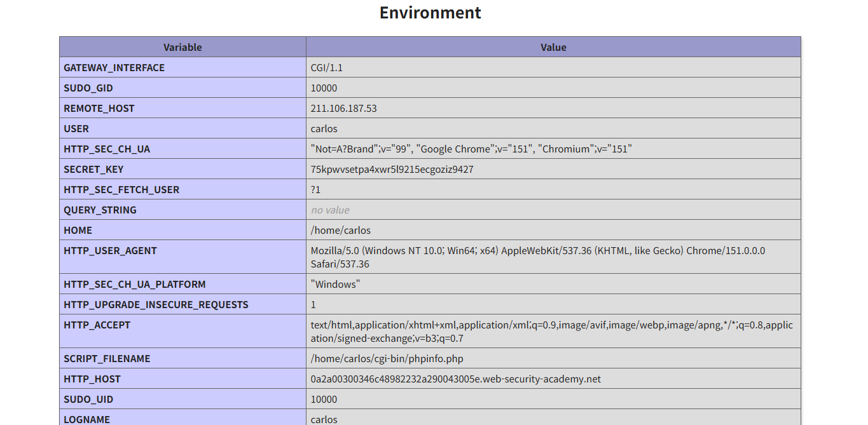This screenshot has width=868, height=425.
Task: Select the secret key starting with 75kpwv
Action: [392, 169]
